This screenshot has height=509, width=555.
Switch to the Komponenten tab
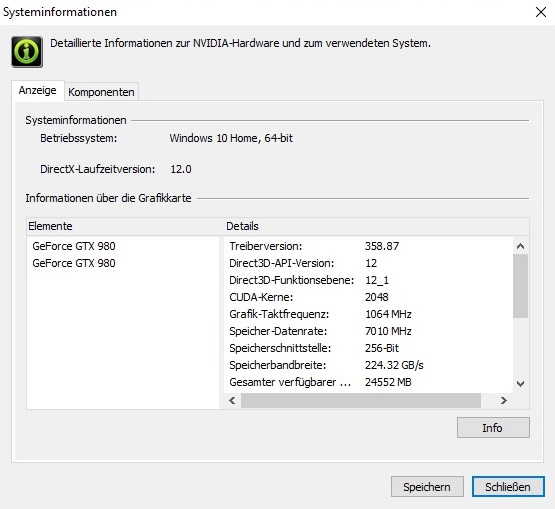coord(101,92)
